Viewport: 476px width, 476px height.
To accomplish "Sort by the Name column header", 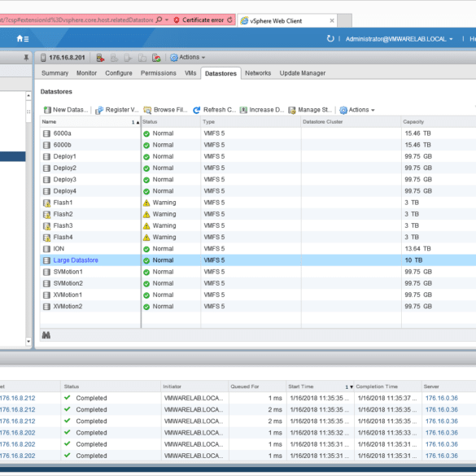I will pyautogui.click(x=90, y=122).
